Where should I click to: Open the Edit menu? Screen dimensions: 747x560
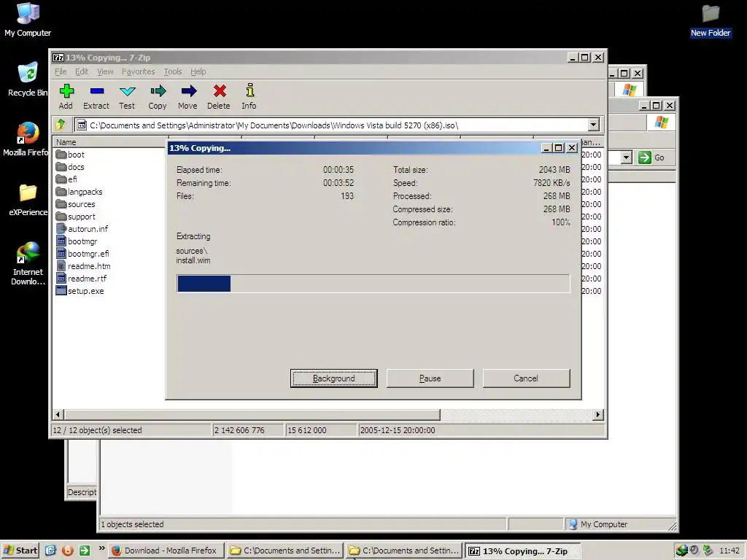pyautogui.click(x=82, y=71)
